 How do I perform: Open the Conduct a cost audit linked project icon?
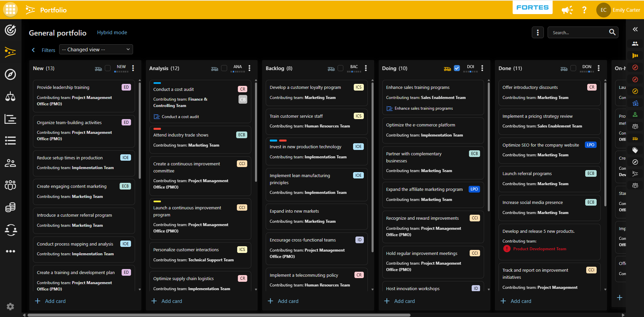pos(157,117)
